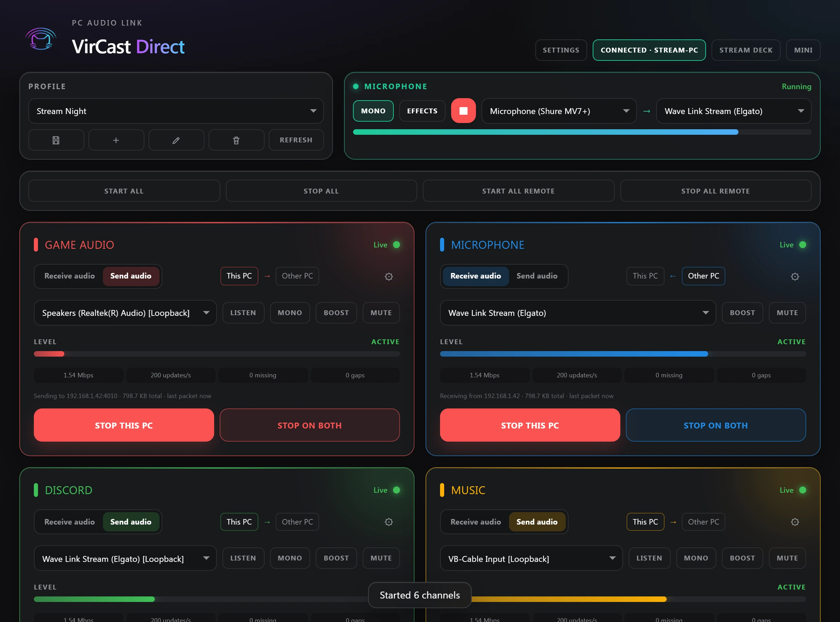Open the top panel Wave Link Stream output dropdown
Image resolution: width=840 pixels, height=622 pixels.
(x=734, y=111)
